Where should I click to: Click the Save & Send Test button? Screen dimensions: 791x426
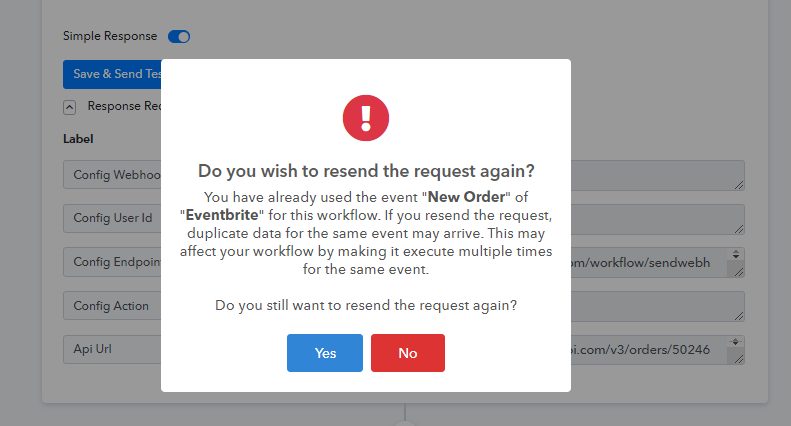(112, 74)
